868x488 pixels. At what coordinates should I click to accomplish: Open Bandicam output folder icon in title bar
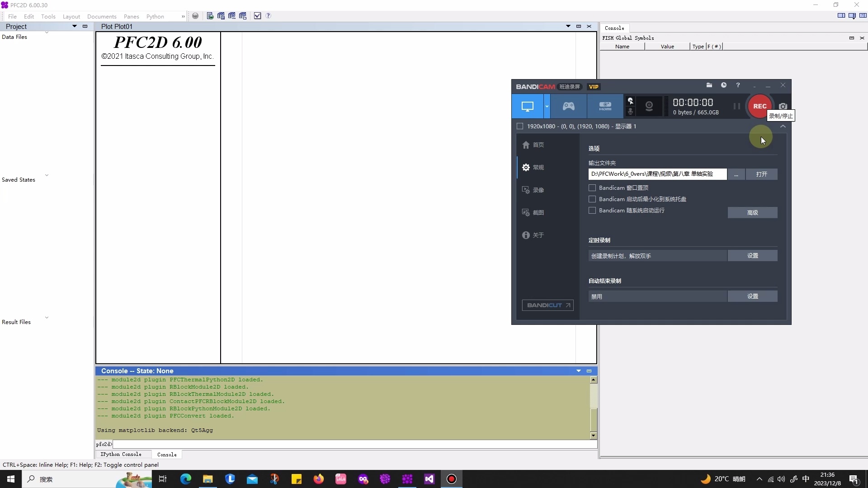tap(709, 85)
